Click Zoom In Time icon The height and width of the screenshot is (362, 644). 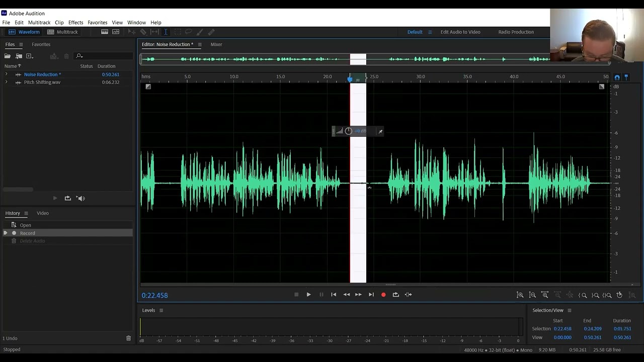(545, 295)
